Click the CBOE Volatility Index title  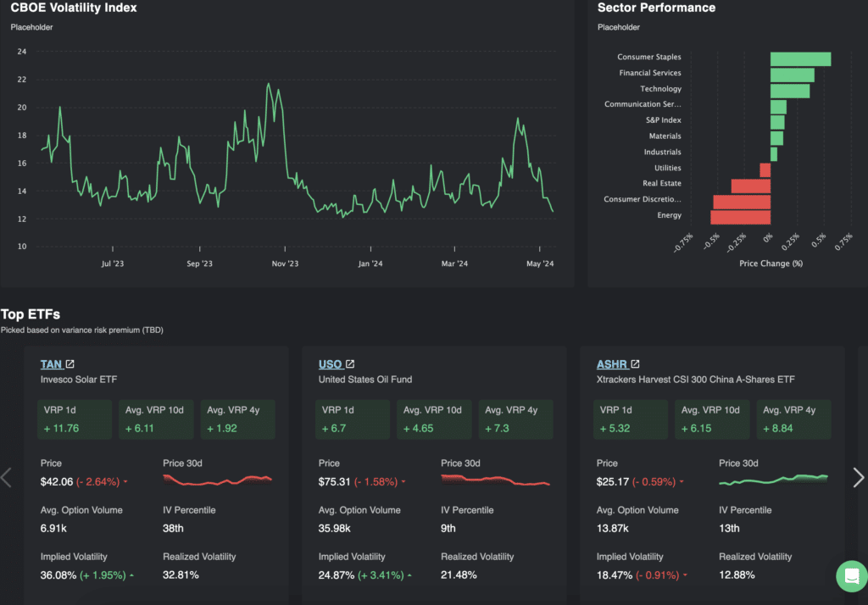[x=74, y=8]
